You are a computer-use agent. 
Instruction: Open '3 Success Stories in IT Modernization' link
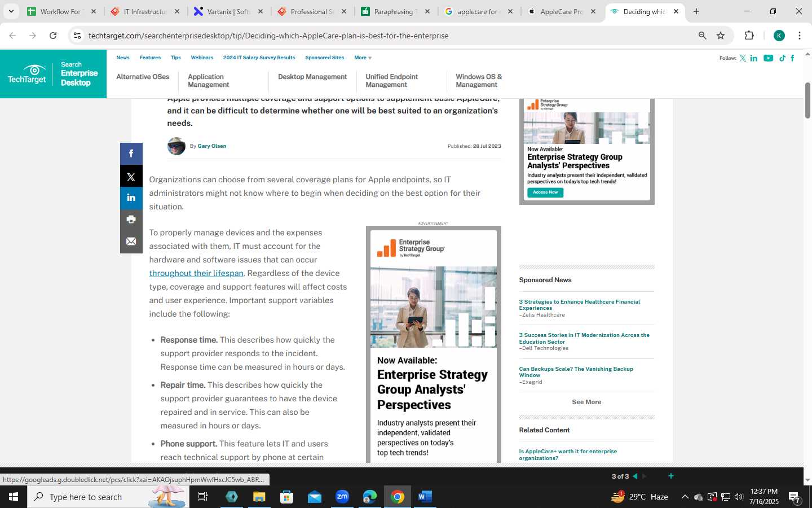click(584, 338)
